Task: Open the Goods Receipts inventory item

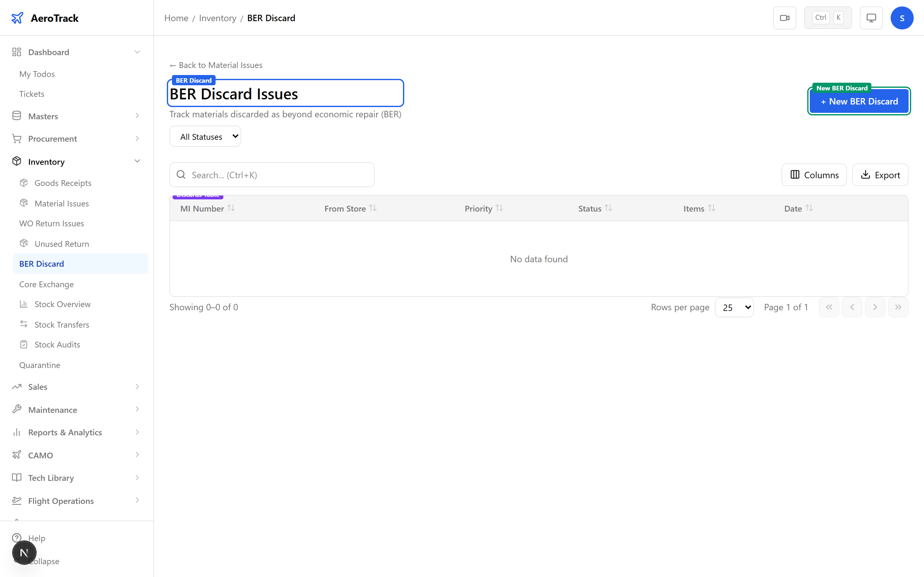Action: pyautogui.click(x=63, y=183)
